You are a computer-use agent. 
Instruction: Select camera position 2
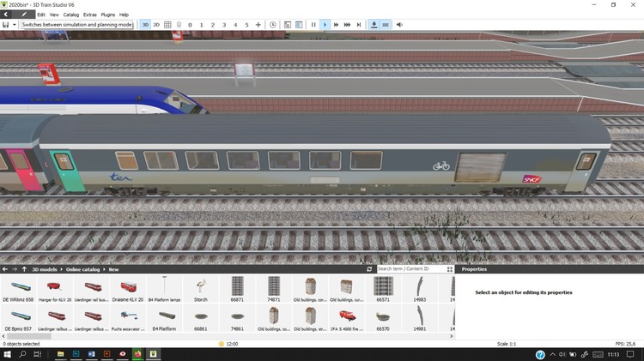[x=213, y=25]
